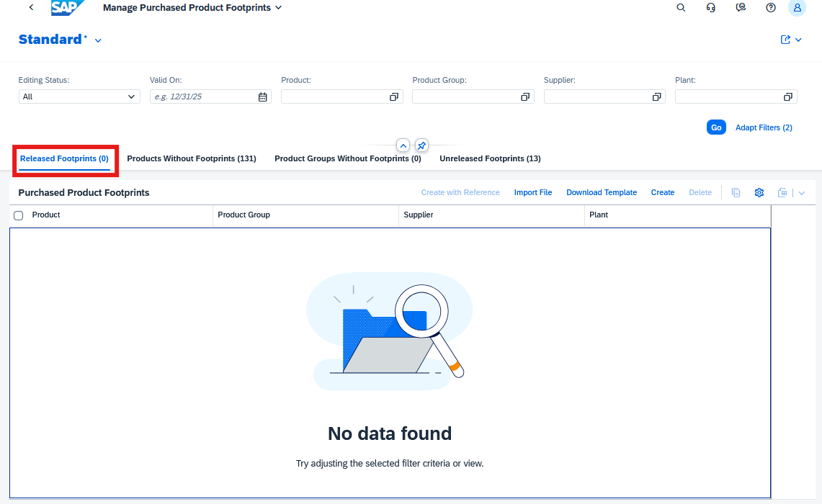Click the Standard view name
This screenshot has height=504, width=822.
pos(50,40)
